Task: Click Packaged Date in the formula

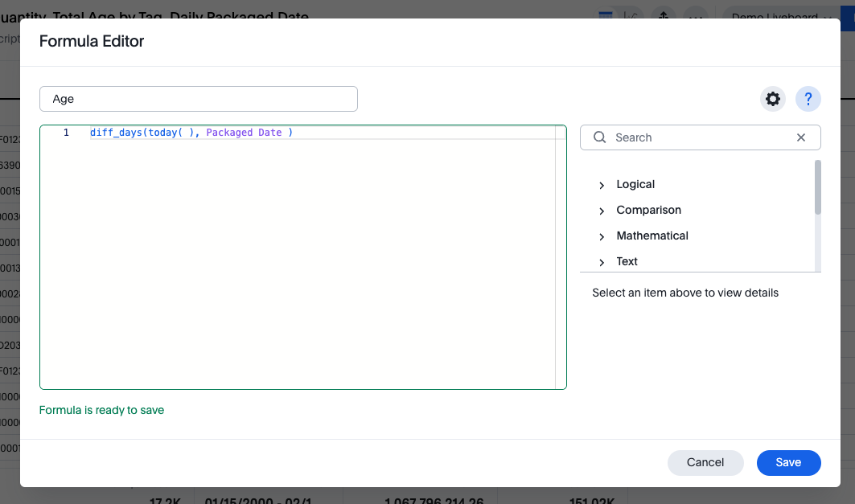Action: (x=244, y=133)
